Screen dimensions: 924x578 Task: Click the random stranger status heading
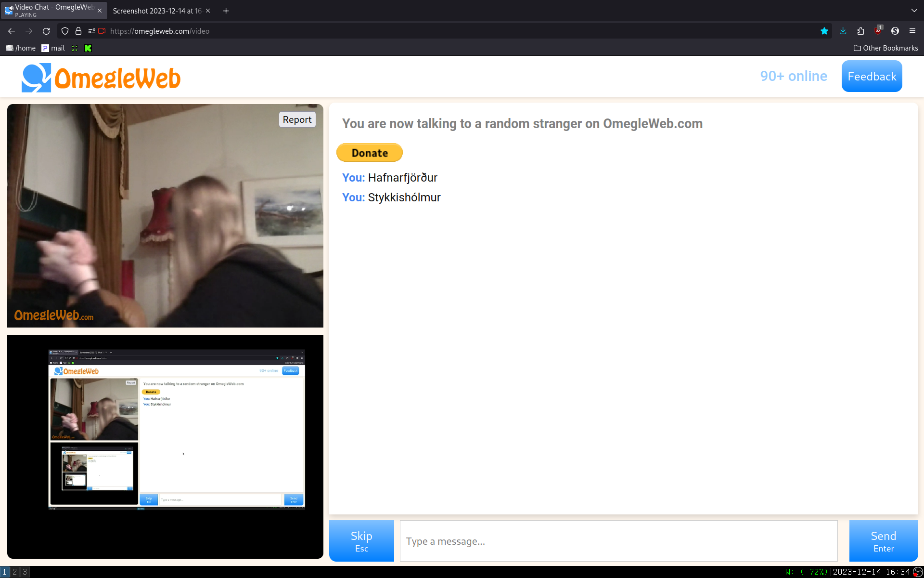[522, 124]
